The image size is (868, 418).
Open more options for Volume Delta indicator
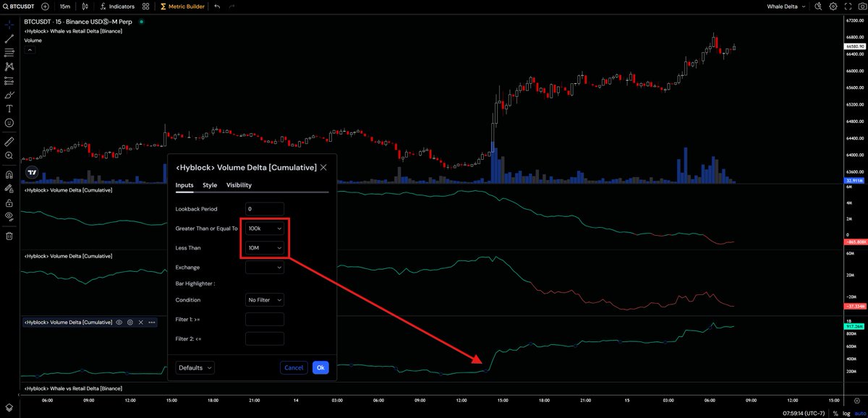click(151, 322)
